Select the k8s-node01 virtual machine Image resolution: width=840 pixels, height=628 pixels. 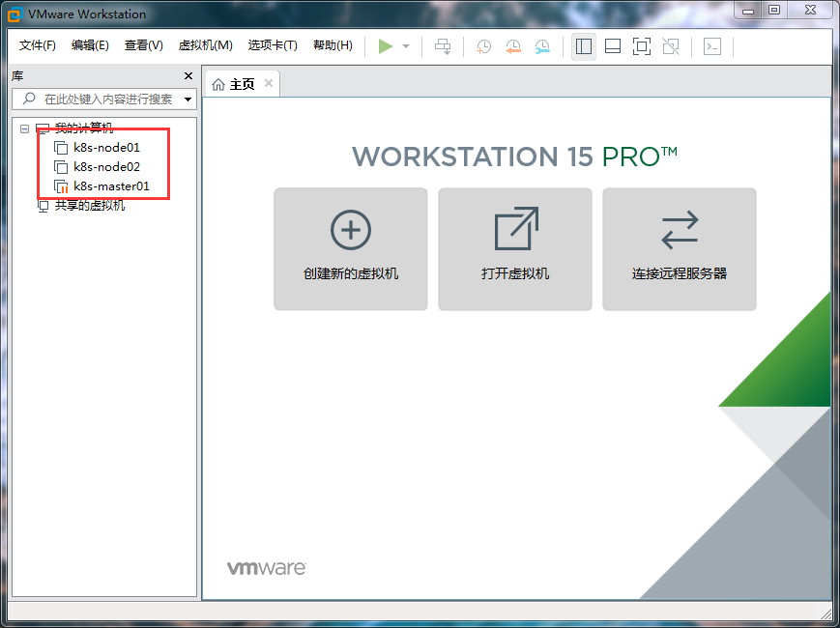(x=106, y=147)
